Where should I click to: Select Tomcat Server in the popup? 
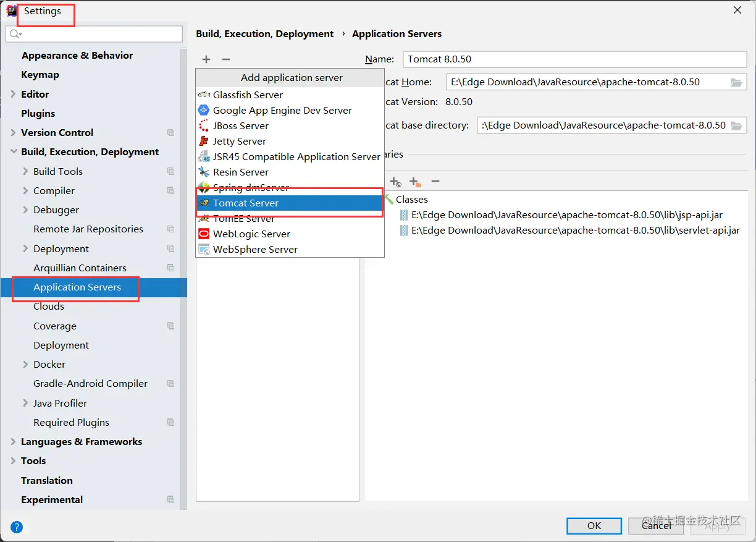(x=290, y=203)
